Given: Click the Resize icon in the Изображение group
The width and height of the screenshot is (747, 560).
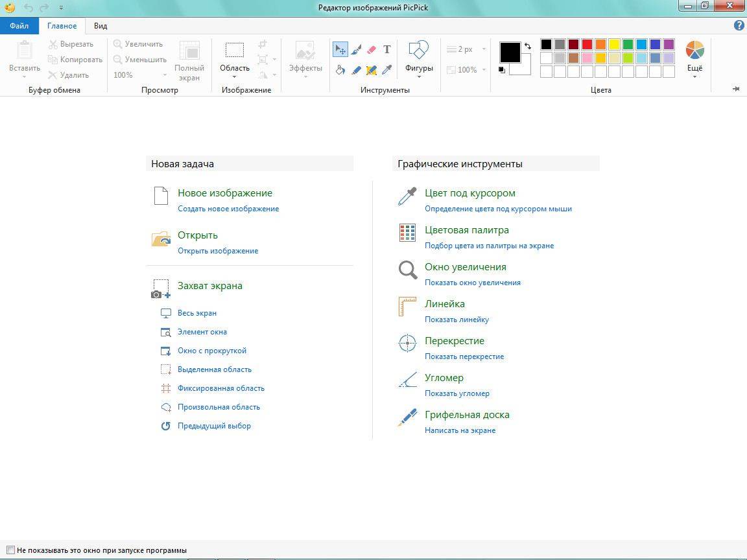Looking at the screenshot, I should pyautogui.click(x=263, y=60).
